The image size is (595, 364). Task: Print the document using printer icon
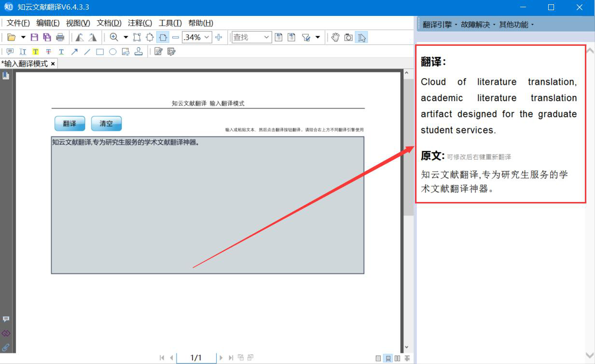60,38
